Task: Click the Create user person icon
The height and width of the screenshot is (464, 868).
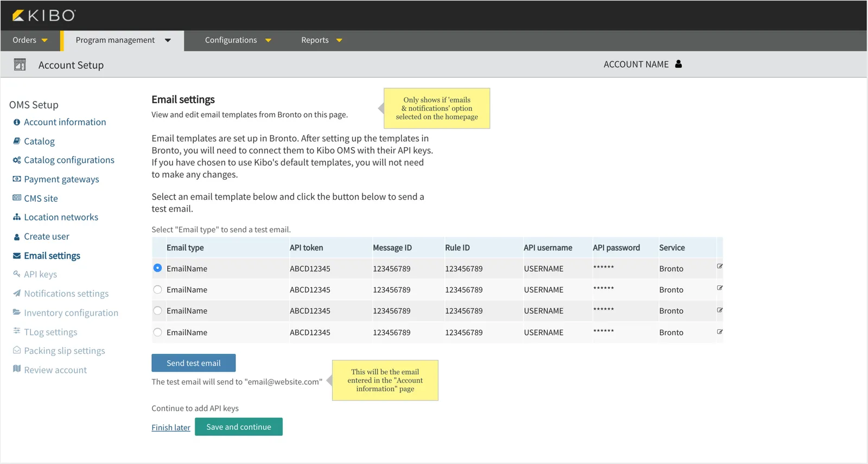Action: click(x=17, y=237)
